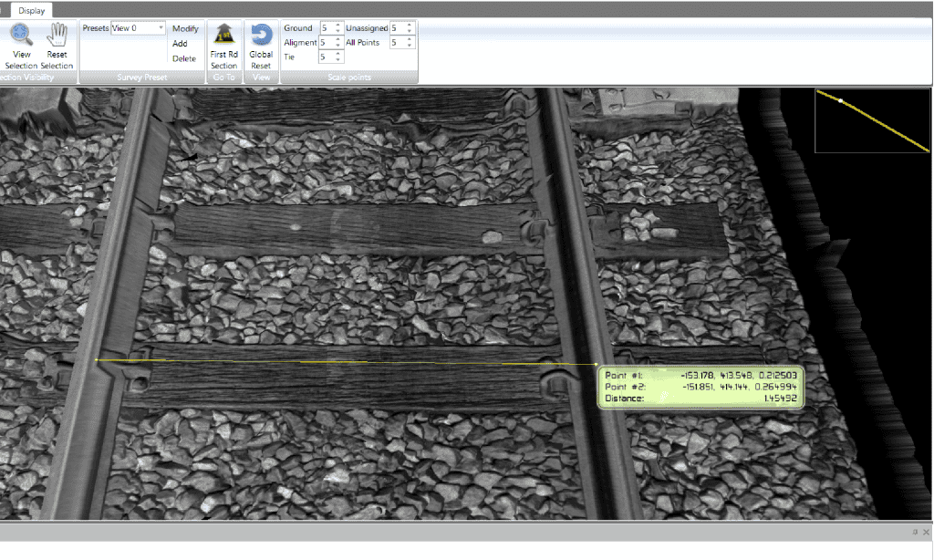The image size is (934, 560).
Task: Decrease the All Points value
Action: click(409, 46)
